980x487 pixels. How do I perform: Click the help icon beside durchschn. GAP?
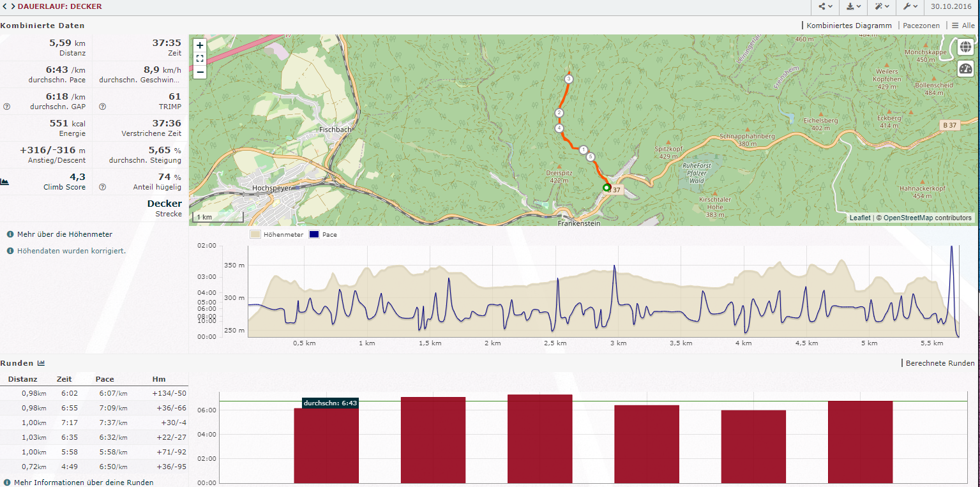6,107
